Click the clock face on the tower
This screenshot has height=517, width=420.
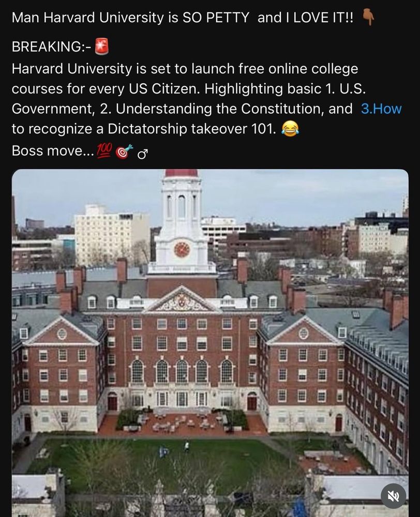182,249
